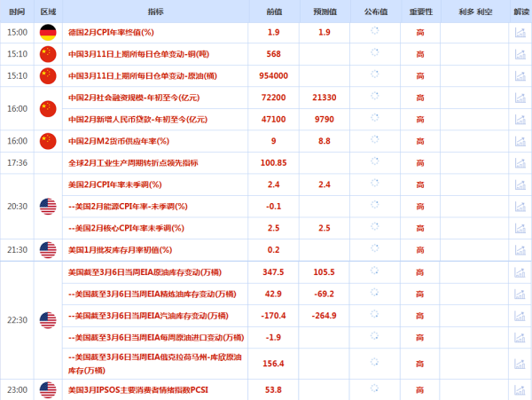Open chart icon for EIA每周原油进口变动 row
This screenshot has height=400, width=532.
tap(520, 338)
